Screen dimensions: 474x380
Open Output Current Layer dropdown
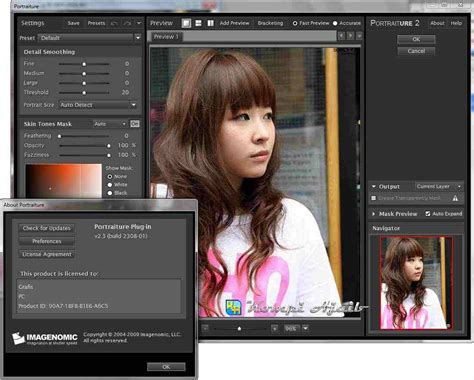439,186
